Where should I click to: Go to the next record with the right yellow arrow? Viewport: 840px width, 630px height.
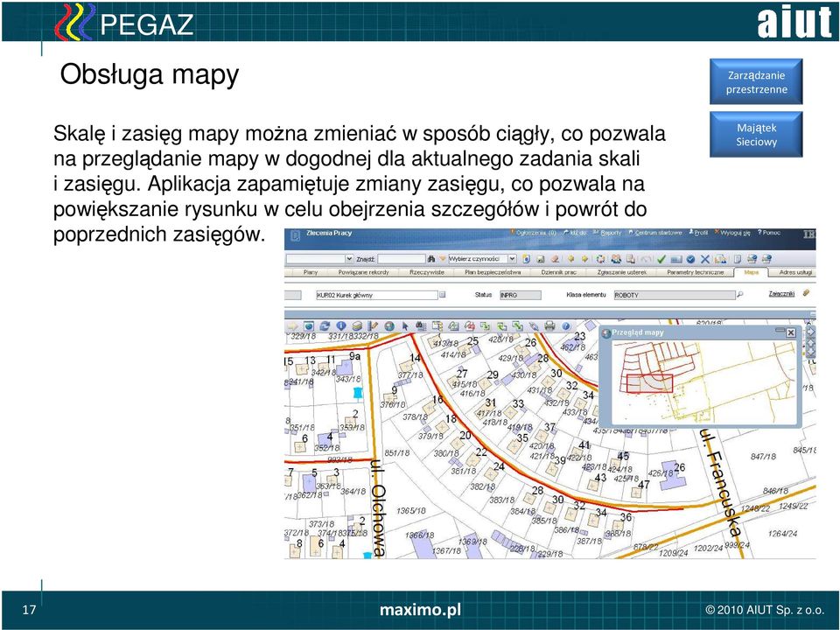(585, 259)
